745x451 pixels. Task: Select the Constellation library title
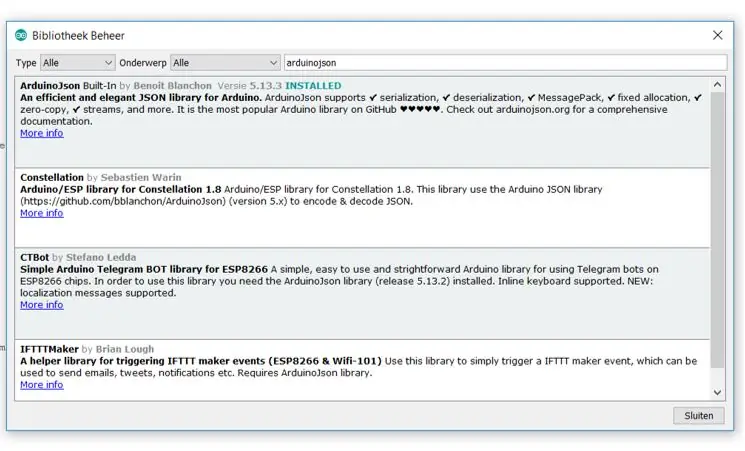pyautogui.click(x=52, y=177)
